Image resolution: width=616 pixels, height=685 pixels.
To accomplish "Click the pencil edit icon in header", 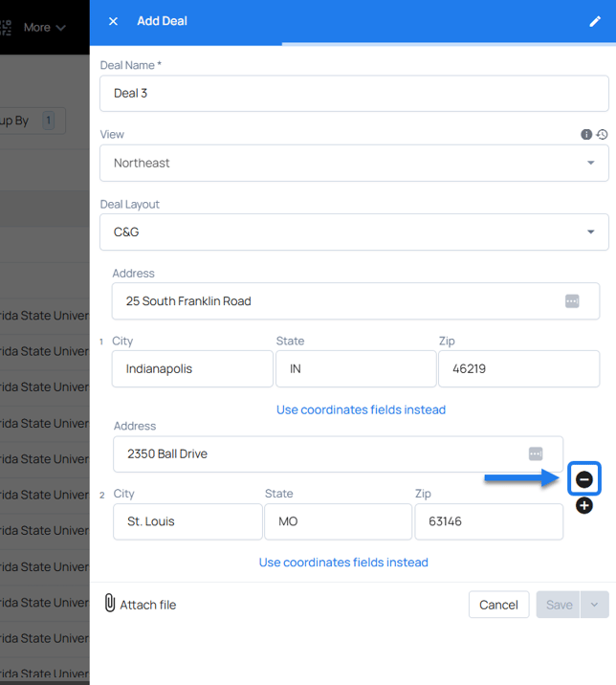I will [x=595, y=21].
